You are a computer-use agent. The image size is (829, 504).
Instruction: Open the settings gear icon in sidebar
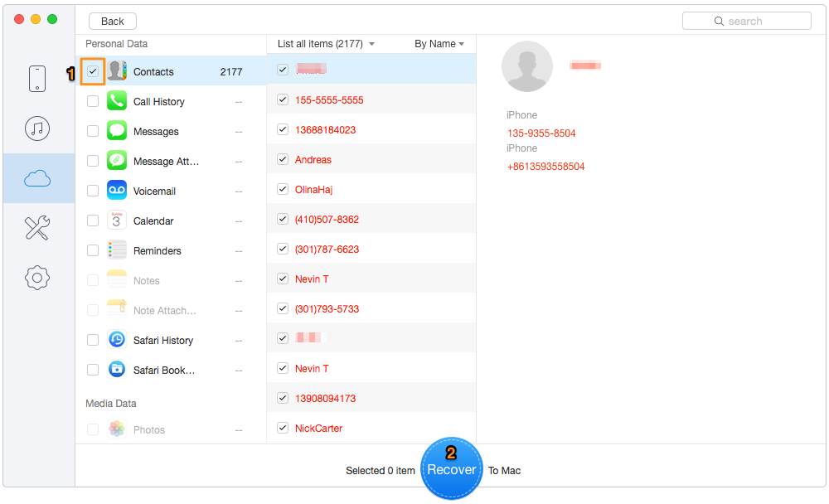click(x=37, y=278)
